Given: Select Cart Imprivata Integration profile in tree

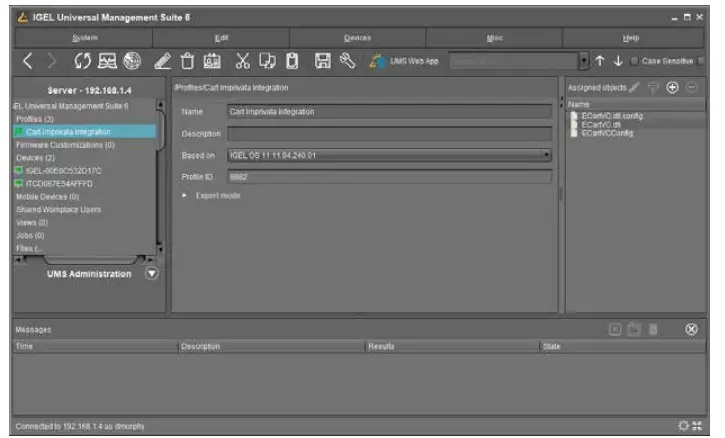Looking at the screenshot, I should (x=68, y=132).
